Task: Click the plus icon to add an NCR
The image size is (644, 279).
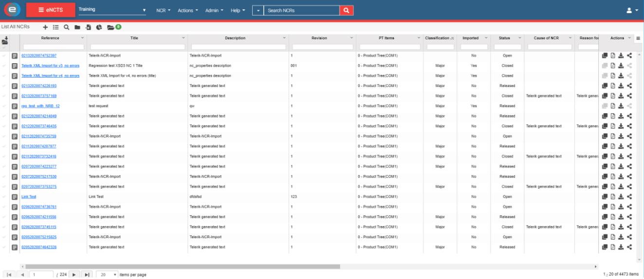Action: click(45, 27)
